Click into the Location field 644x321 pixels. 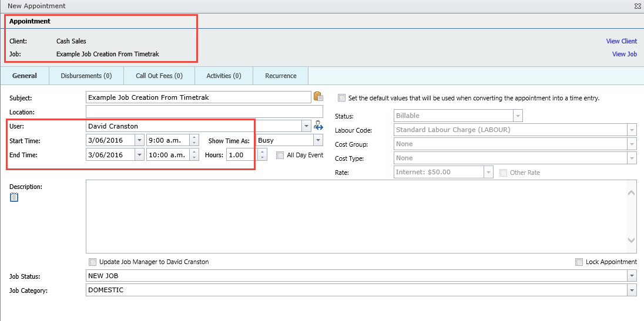point(204,111)
